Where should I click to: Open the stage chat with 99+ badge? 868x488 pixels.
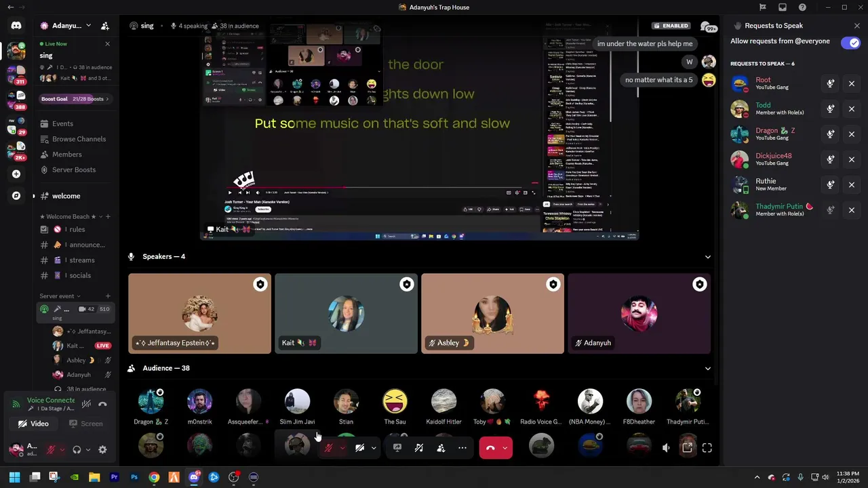point(708,26)
